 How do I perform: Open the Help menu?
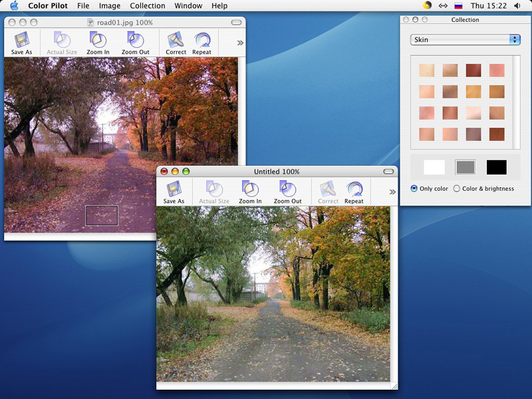pos(219,6)
